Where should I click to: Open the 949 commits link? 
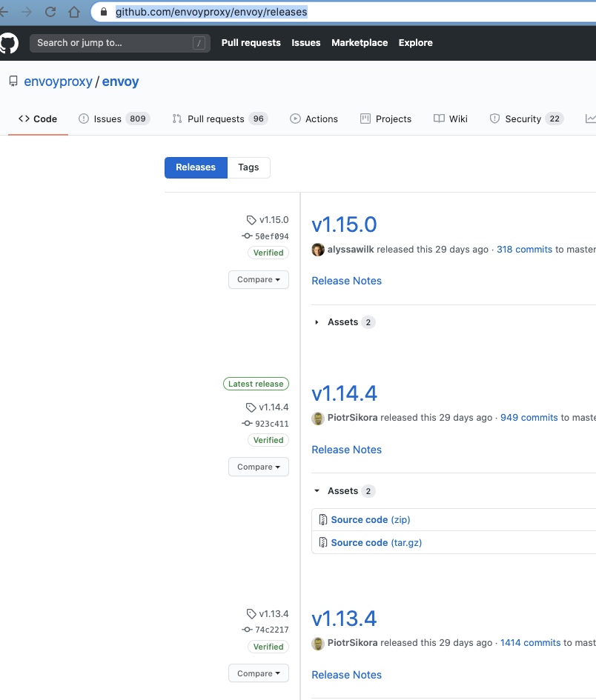[529, 418]
